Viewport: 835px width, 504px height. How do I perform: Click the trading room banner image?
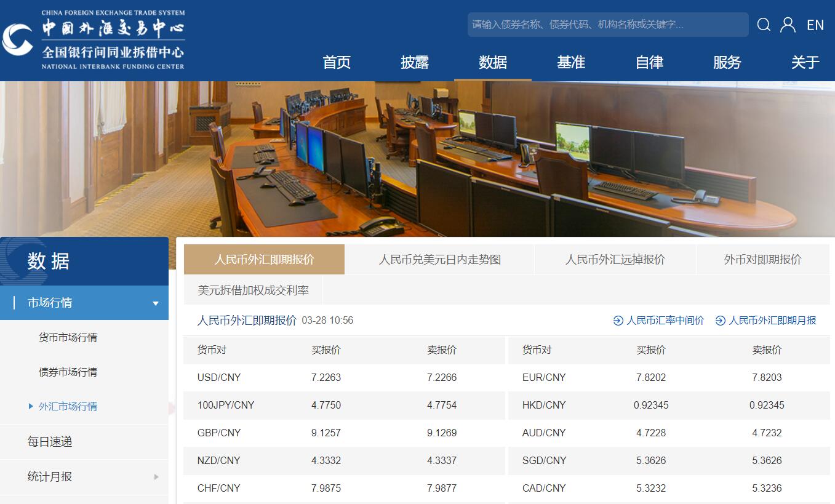(x=417, y=159)
